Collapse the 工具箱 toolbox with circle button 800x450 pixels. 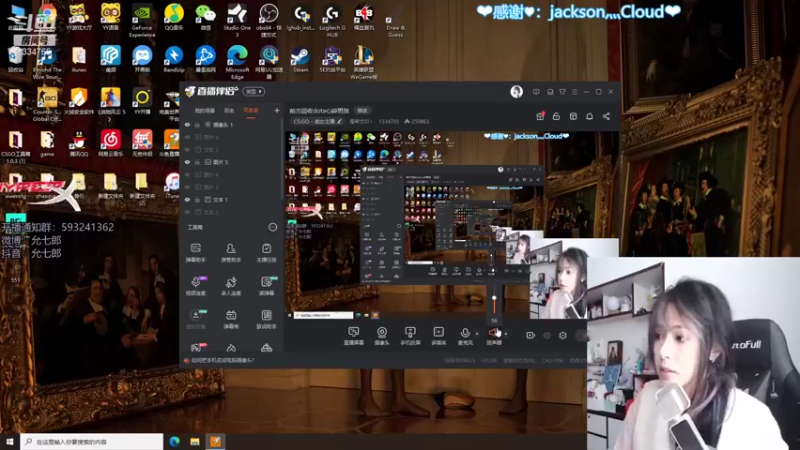(273, 227)
